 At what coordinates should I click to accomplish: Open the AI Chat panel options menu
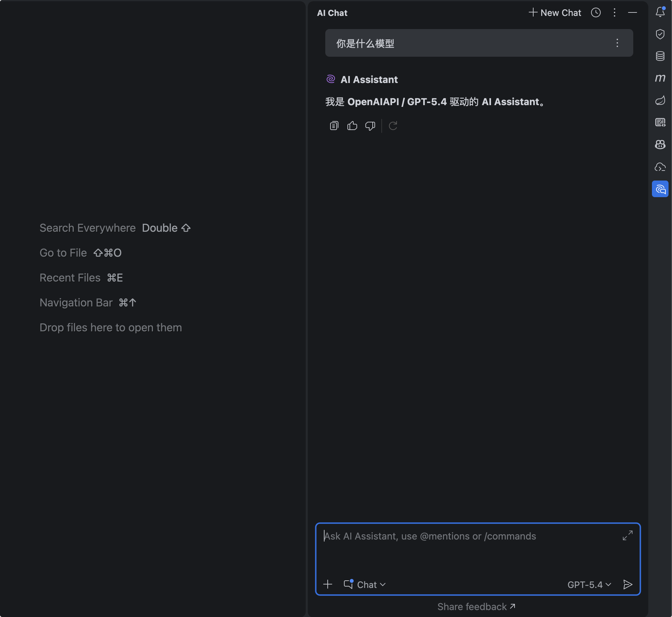point(614,13)
